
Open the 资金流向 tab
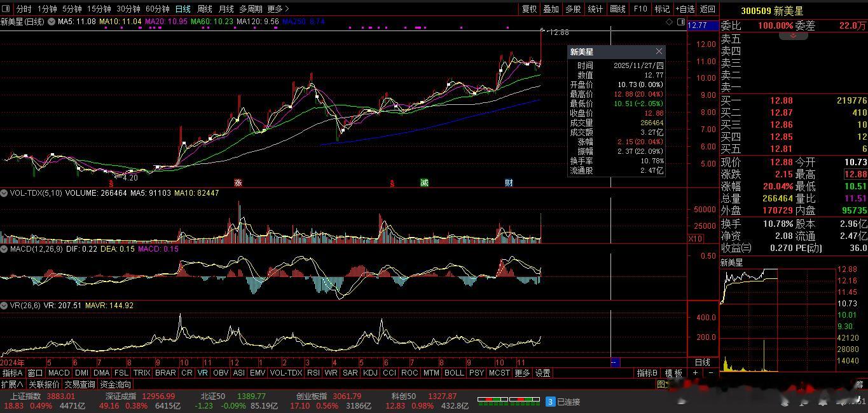115,384
